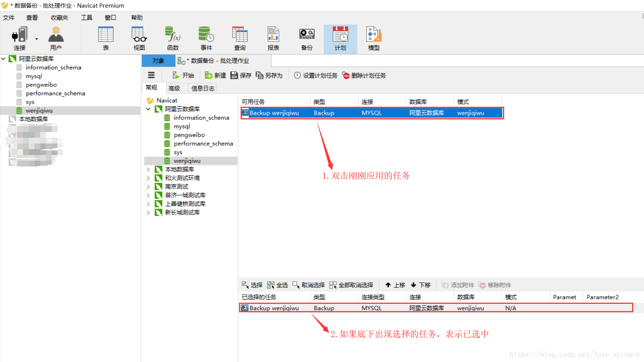The width and height of the screenshot is (644, 362).
Task: Click the 全部取消选择 toolbar item
Action: tap(351, 285)
